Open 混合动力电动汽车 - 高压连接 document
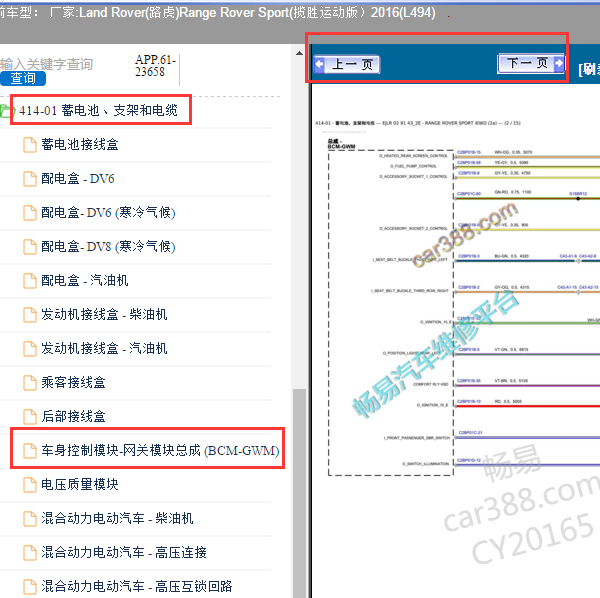Screen dimensions: 600x598 124,552
